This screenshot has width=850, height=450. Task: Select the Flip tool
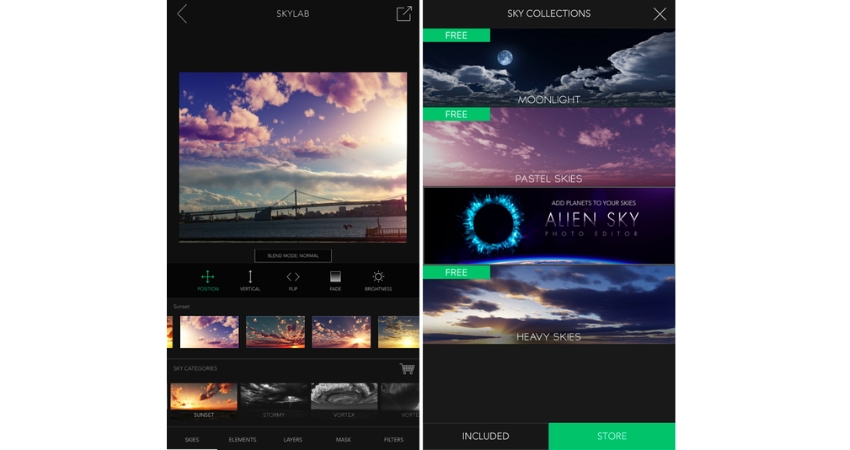pos(293,279)
